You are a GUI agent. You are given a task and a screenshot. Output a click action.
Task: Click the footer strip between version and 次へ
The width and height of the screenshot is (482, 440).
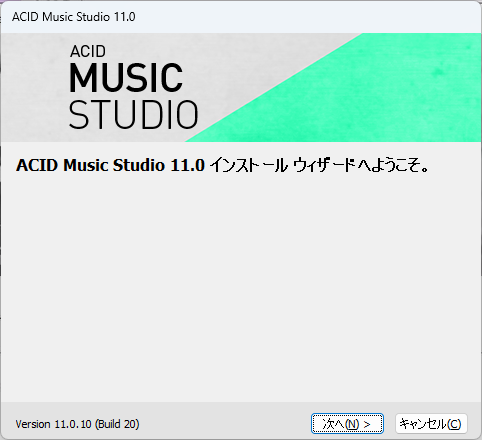point(225,424)
